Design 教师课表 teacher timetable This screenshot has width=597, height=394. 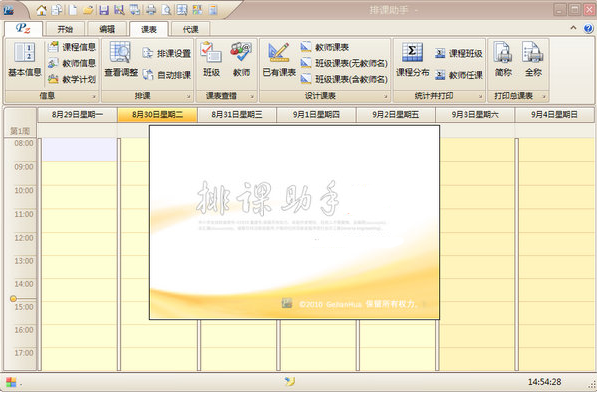(x=325, y=47)
